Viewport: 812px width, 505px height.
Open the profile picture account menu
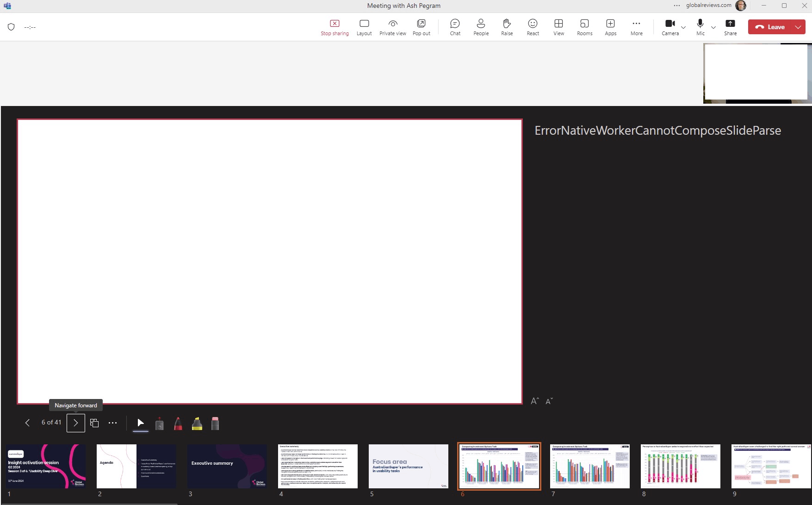coord(741,6)
